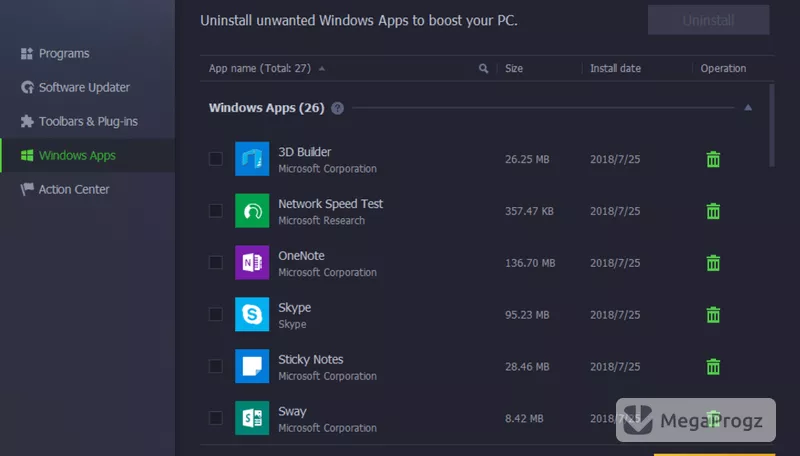Remove Skype using its green trash icon
This screenshot has width=800, height=456.
(x=713, y=315)
